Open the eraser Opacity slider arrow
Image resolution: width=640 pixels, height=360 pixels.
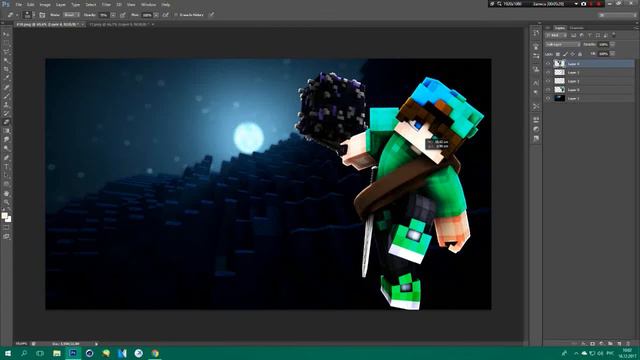tap(113, 15)
